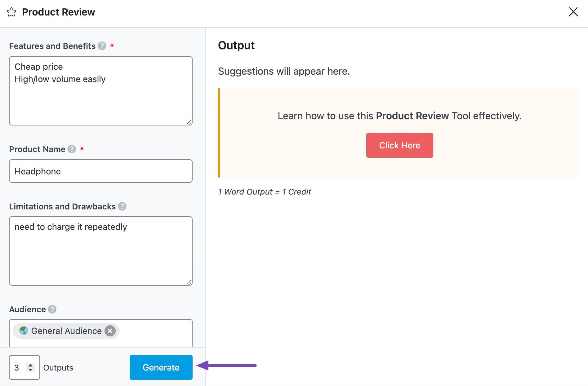This screenshot has width=588, height=386.
Task: Close the Product Review dialog
Action: tap(573, 12)
